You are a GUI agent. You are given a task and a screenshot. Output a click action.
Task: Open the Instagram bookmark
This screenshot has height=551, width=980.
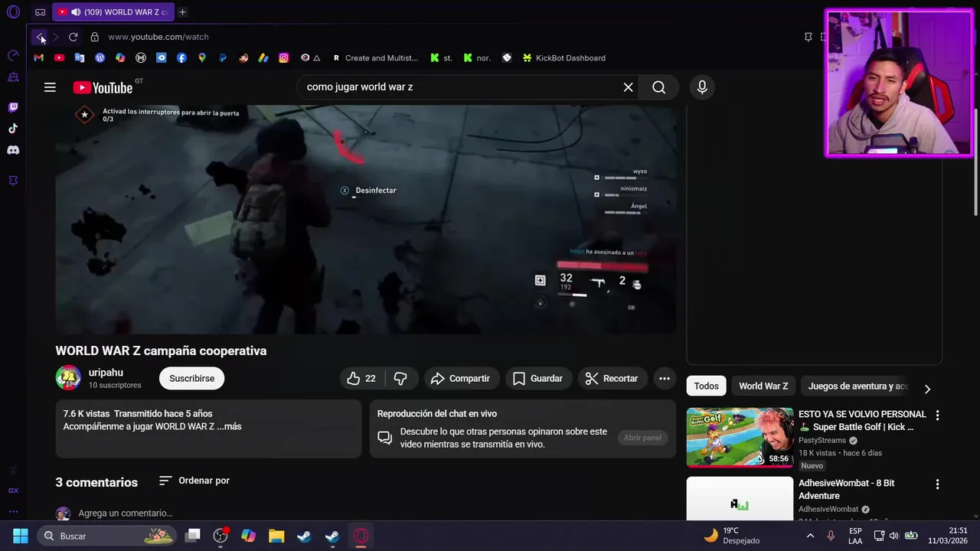(x=284, y=58)
